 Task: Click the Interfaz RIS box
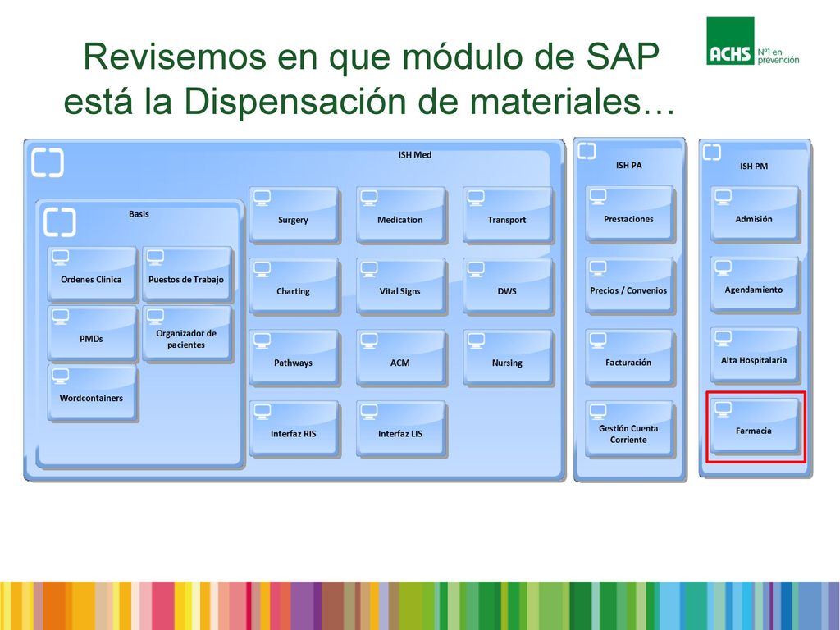point(294,428)
